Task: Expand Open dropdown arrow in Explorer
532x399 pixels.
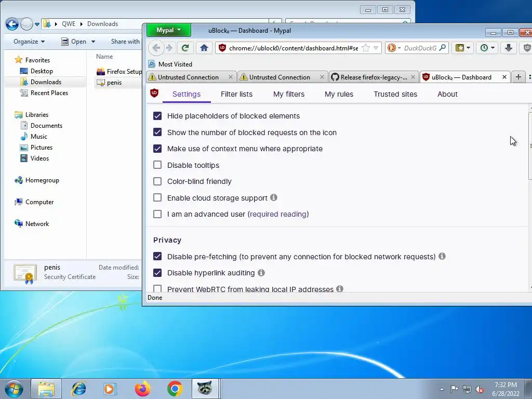Action: pyautogui.click(x=93, y=42)
